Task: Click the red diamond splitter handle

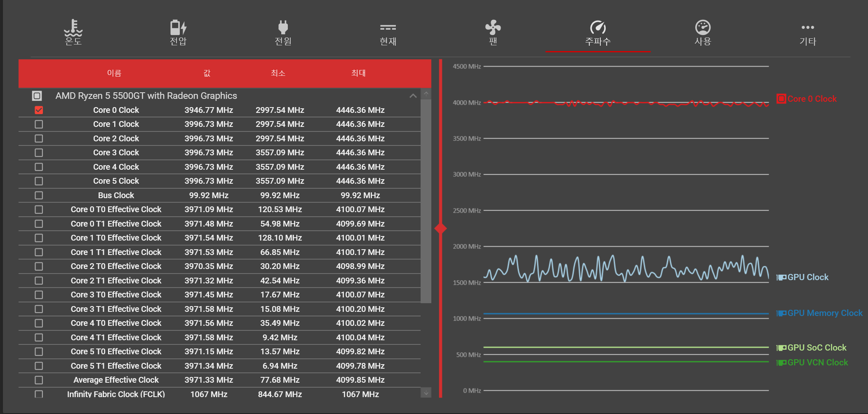Action: click(x=441, y=228)
